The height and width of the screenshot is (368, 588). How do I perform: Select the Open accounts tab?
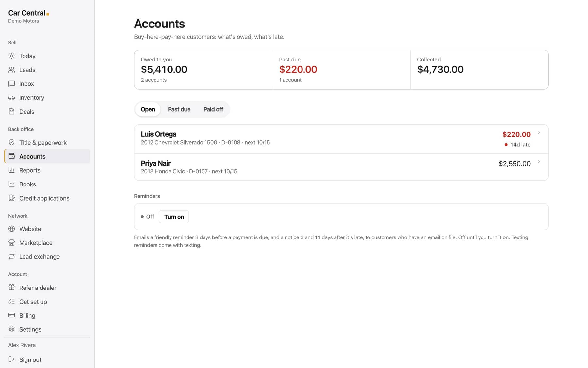(148, 109)
